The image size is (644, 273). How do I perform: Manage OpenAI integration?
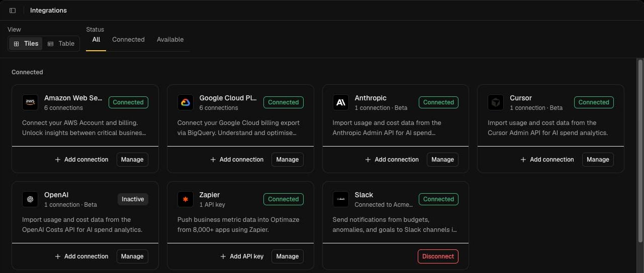click(132, 256)
